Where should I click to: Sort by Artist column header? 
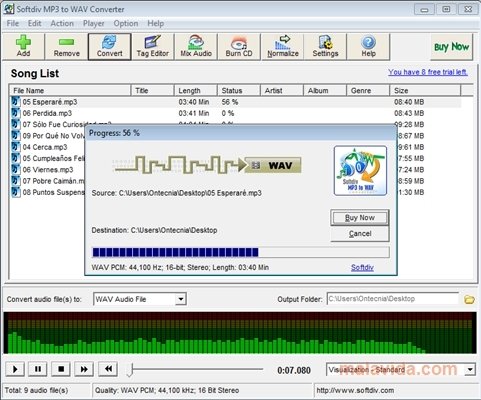[282, 90]
